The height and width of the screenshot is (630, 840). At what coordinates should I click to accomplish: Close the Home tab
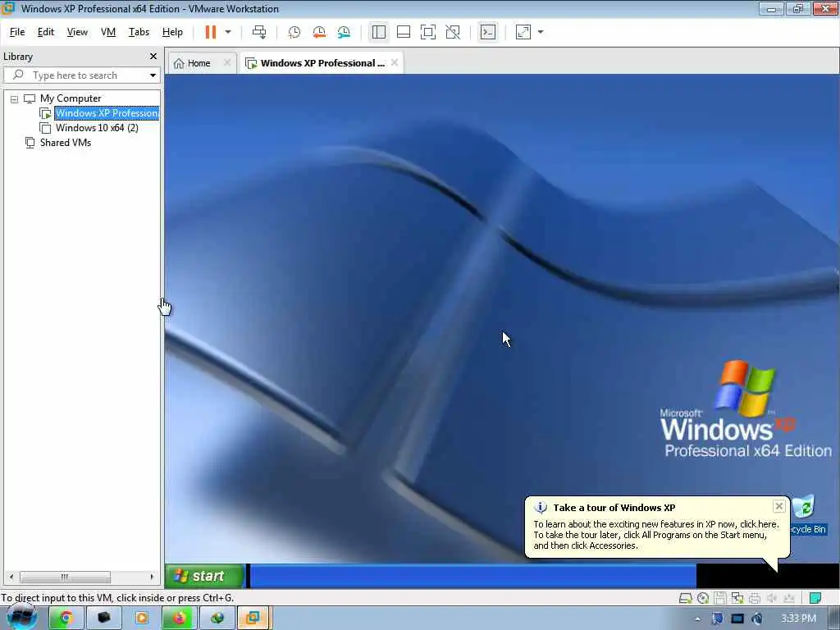(x=227, y=62)
